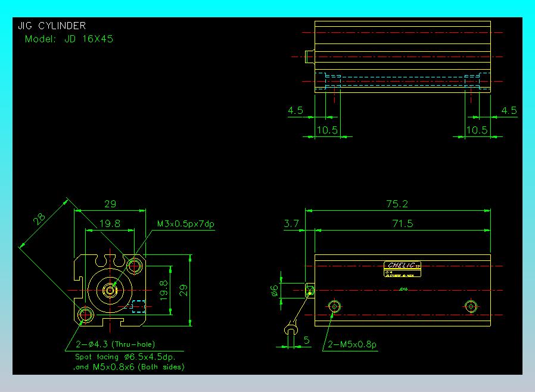Select the 71.5 body length dimension
This screenshot has height=392, width=535.
tap(402, 223)
